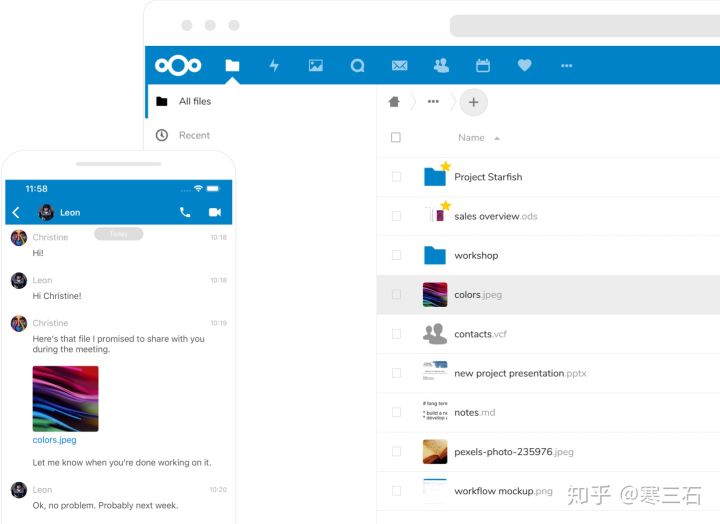Select the colors.jpeg file checkbox
720x524 pixels.
[x=396, y=295]
